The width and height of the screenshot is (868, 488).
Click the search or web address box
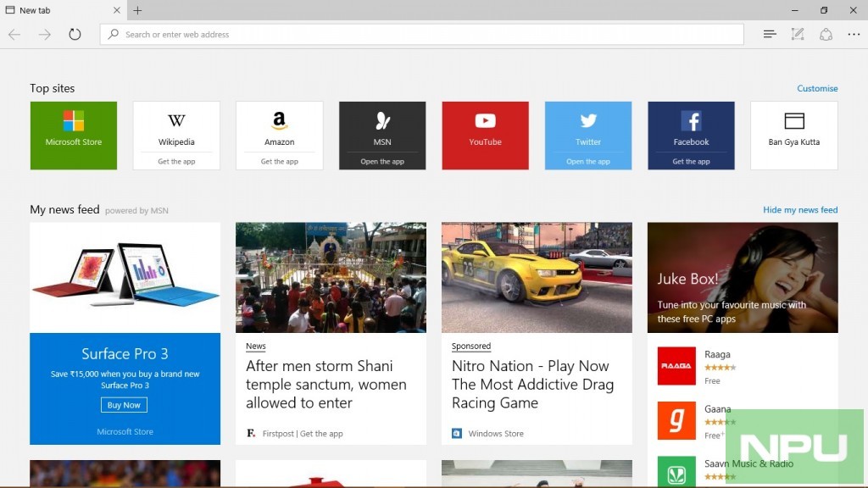point(422,34)
